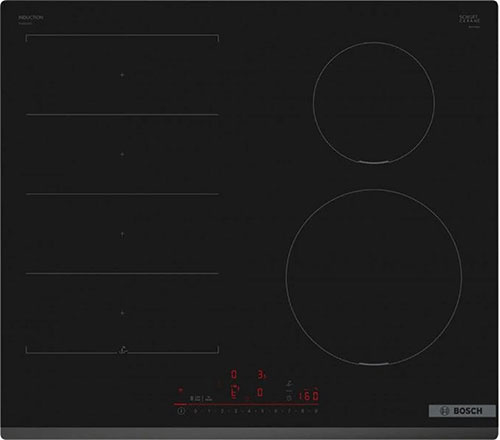
Task: Click the SCHOTT CERAN marking
Action: 469,19
